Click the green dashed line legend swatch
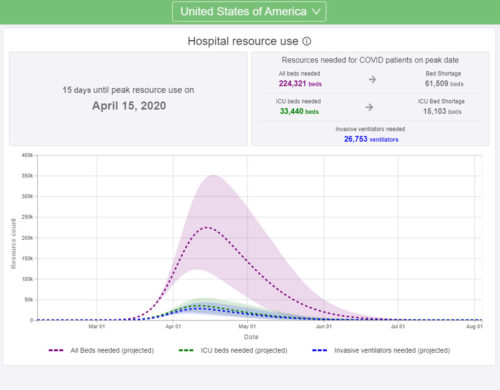This screenshot has height=390, width=500. 186,351
